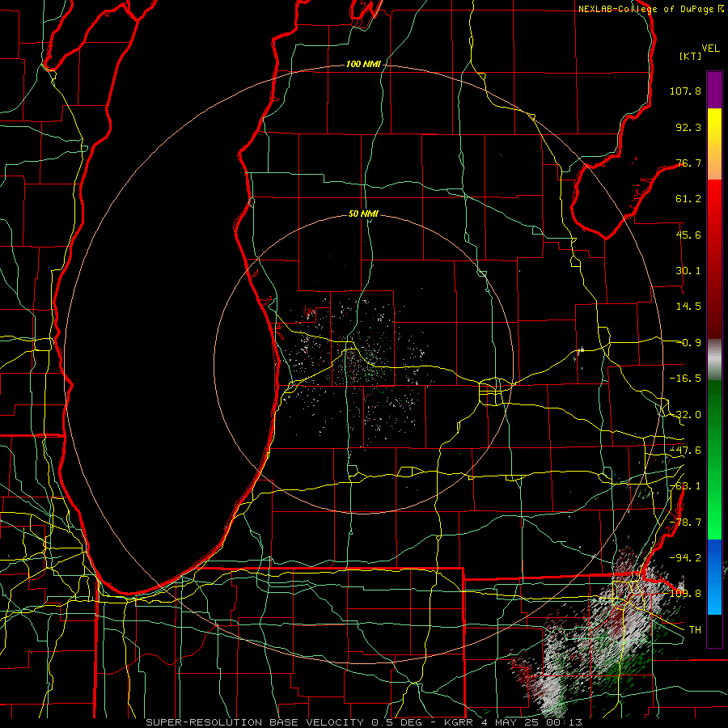Click the 107.8 value on velocity scale
The width and height of the screenshot is (728, 728).
(x=685, y=91)
